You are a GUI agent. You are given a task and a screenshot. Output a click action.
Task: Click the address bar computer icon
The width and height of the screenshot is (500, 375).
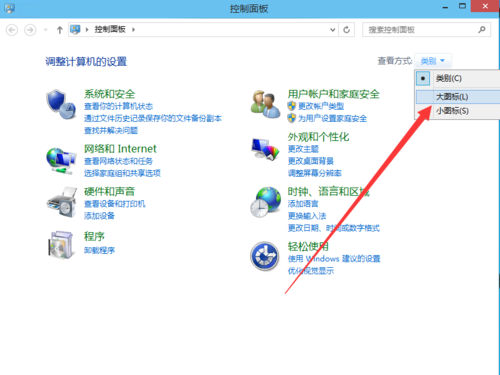coord(75,29)
